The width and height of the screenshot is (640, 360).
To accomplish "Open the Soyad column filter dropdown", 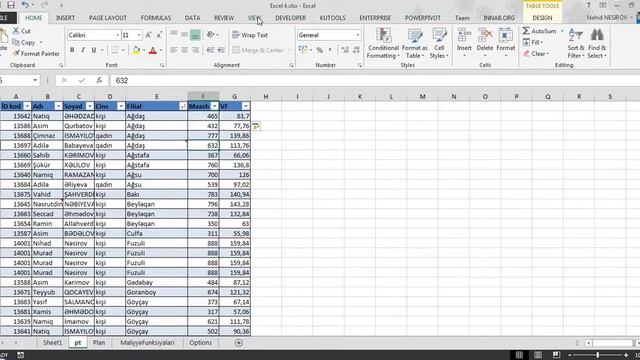I will [x=90, y=106].
